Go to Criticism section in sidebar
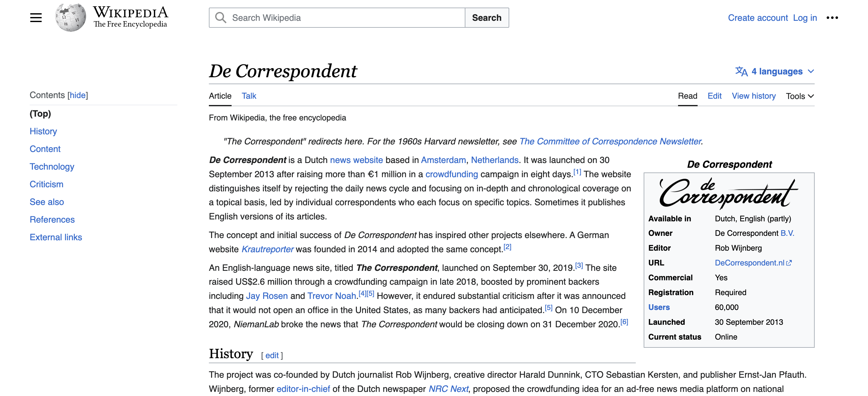The height and width of the screenshot is (396, 868). pyautogui.click(x=46, y=184)
